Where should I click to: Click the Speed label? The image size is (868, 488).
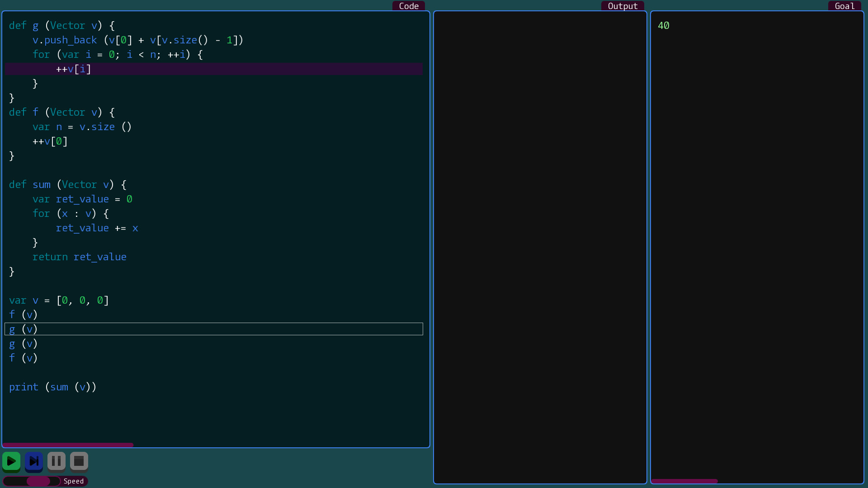[74, 481]
